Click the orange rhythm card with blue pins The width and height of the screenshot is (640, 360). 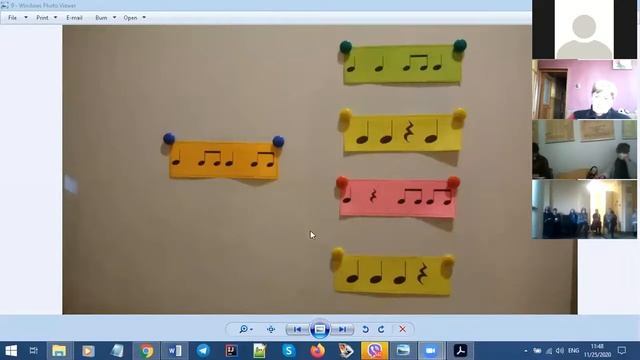(x=224, y=160)
